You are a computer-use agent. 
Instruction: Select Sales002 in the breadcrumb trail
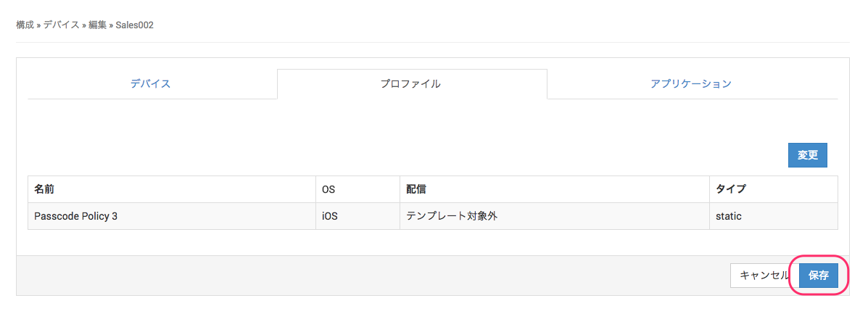click(134, 25)
